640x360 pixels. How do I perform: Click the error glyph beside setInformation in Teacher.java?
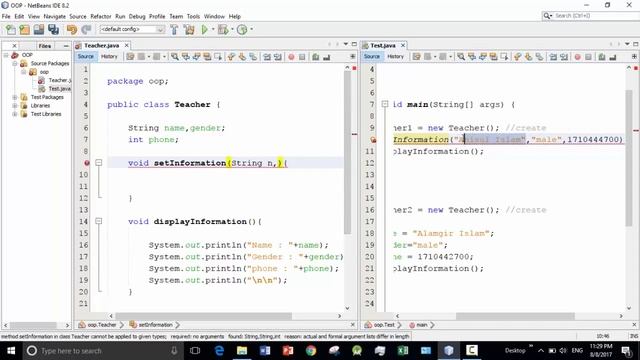(x=87, y=163)
